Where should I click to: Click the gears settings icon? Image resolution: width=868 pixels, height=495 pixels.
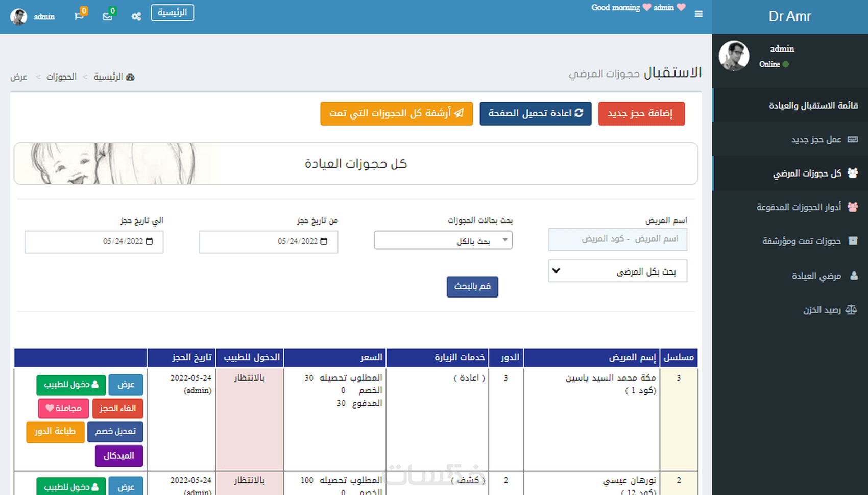tap(136, 16)
